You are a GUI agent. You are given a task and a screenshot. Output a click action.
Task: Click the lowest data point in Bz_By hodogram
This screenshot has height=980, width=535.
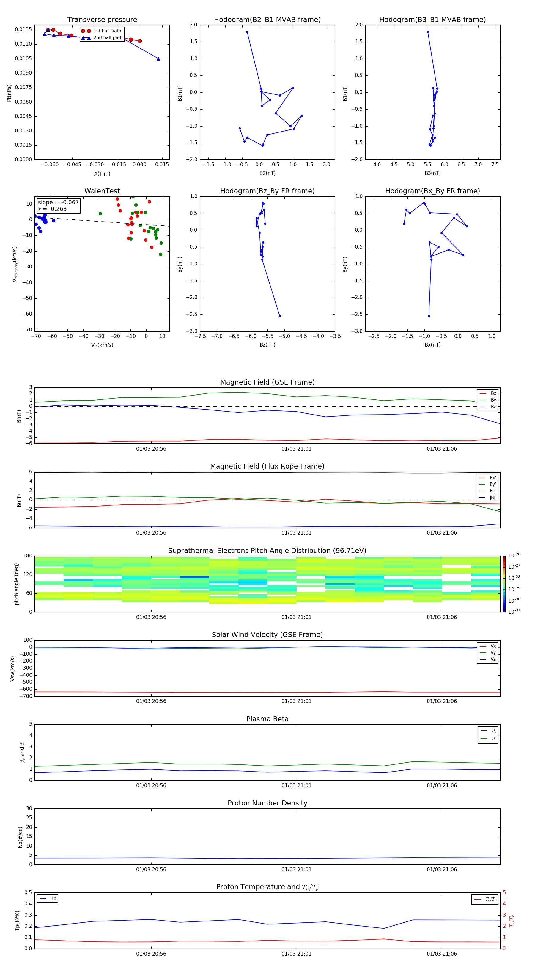[x=280, y=316]
